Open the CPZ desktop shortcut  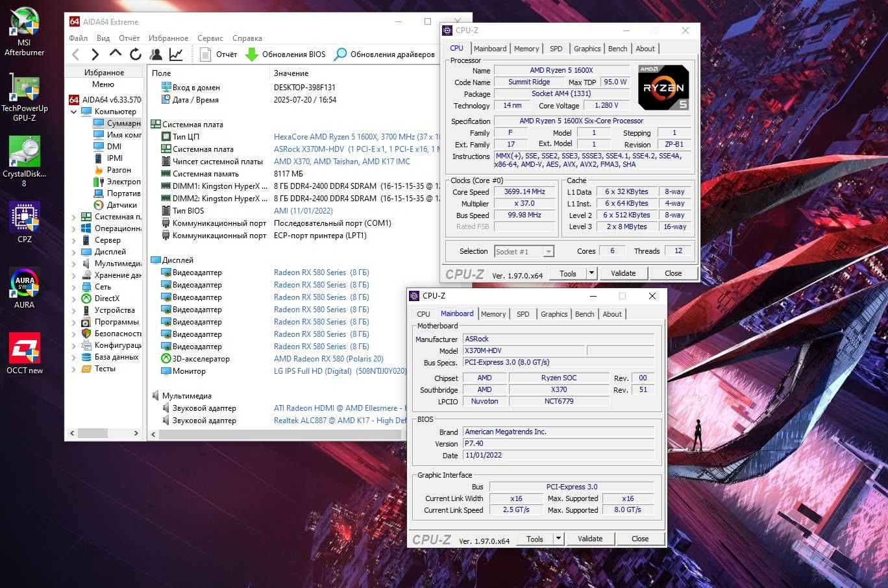pos(24,222)
